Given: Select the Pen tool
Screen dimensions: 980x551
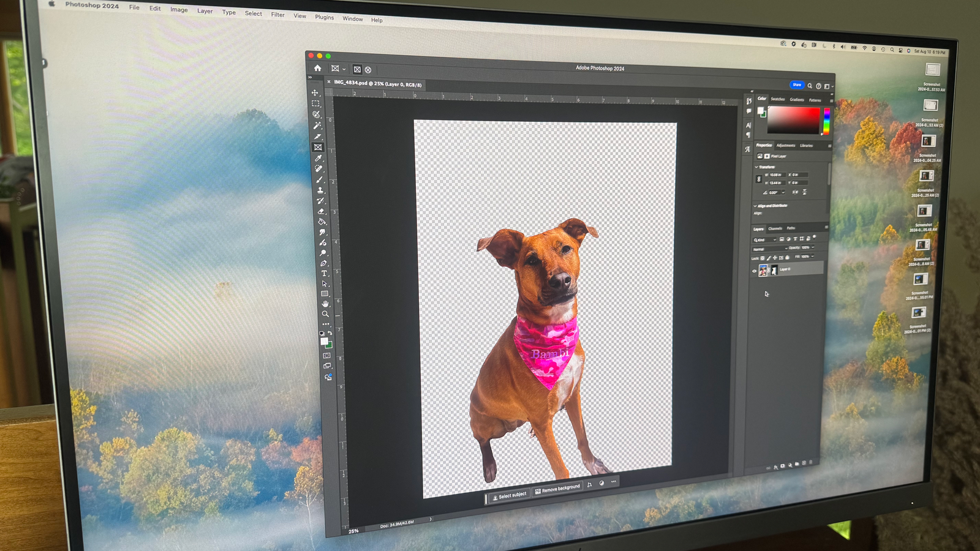Looking at the screenshot, I should (323, 263).
